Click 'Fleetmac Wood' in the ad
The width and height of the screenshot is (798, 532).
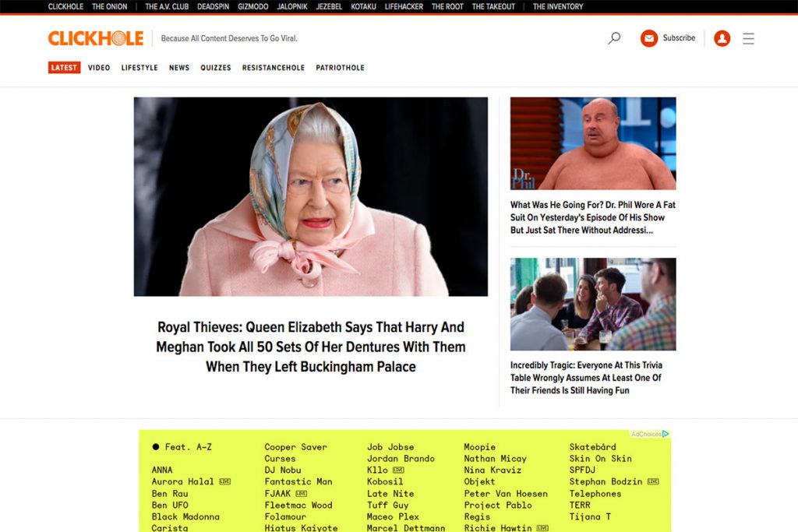click(x=298, y=505)
